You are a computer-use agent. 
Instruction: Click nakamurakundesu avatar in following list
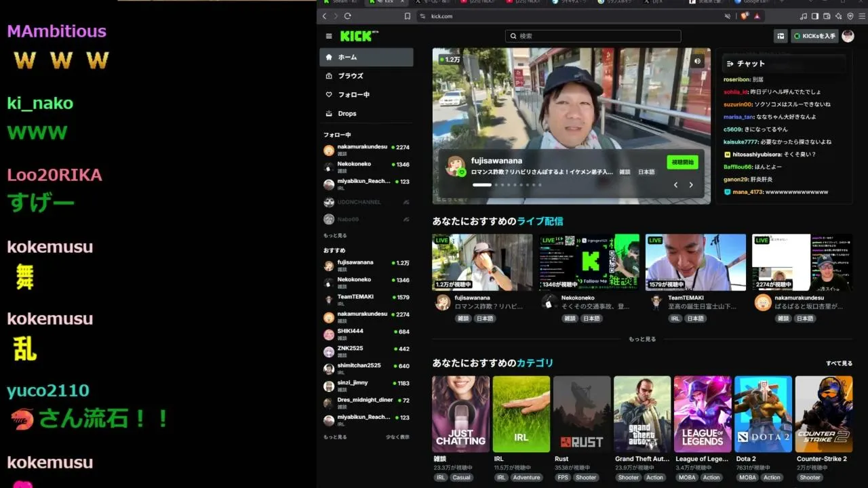(x=329, y=150)
